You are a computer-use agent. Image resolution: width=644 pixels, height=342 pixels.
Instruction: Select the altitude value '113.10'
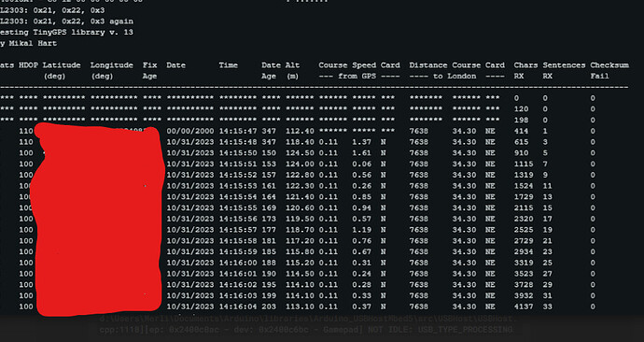[300, 306]
